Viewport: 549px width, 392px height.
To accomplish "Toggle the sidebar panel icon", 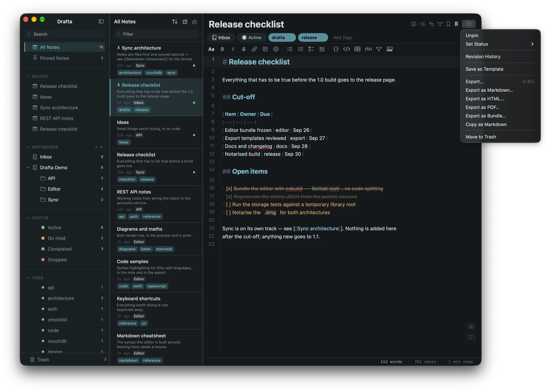I will click(x=101, y=21).
